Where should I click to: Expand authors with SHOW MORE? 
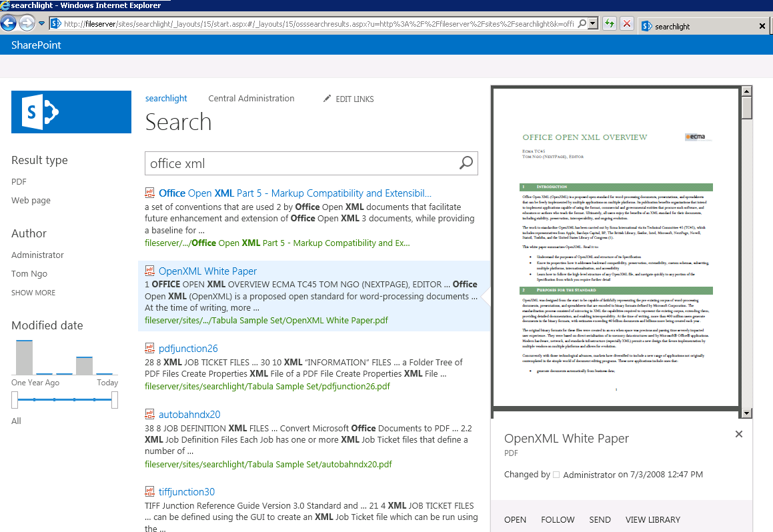point(33,293)
